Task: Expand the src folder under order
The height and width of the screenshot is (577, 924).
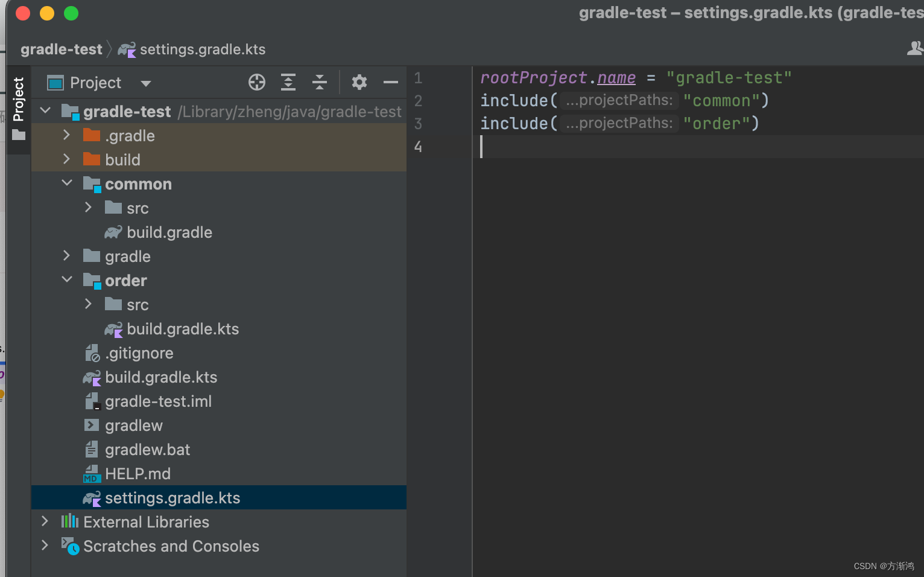Action: click(x=89, y=304)
